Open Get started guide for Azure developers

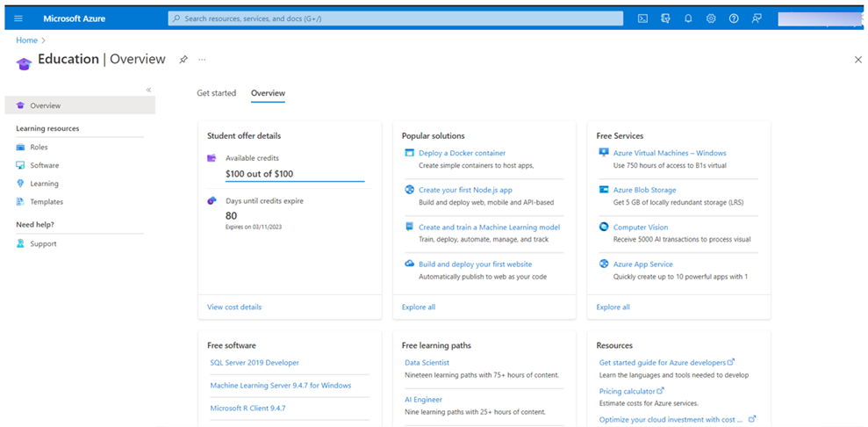coord(666,363)
